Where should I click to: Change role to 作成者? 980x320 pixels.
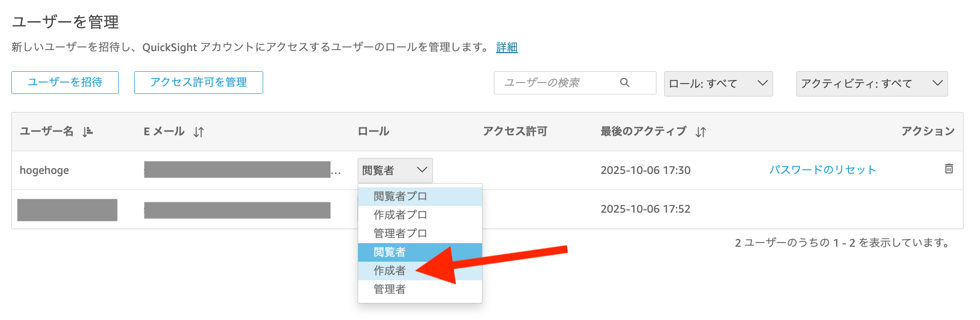pyautogui.click(x=390, y=270)
